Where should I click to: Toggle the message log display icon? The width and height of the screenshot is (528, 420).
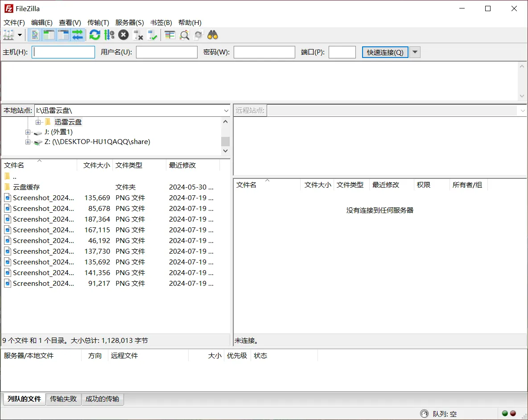(35, 35)
